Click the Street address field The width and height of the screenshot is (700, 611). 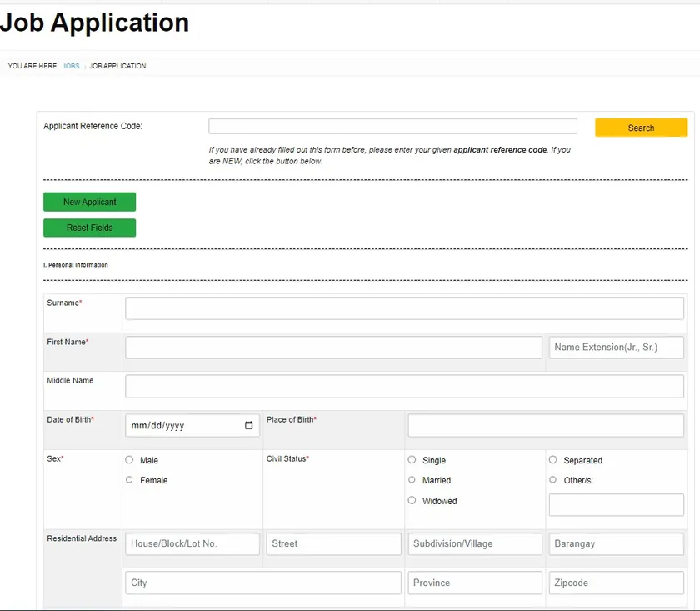(x=334, y=544)
